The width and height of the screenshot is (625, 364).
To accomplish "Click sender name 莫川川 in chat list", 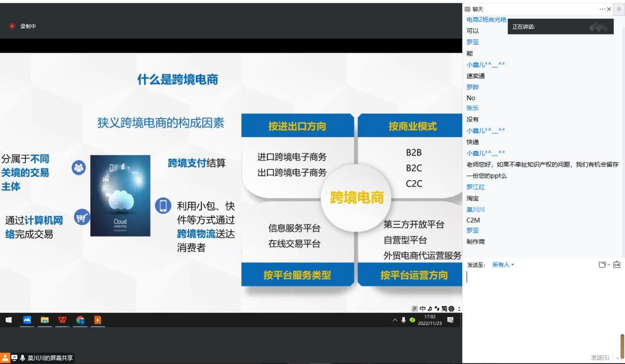I will pos(475,209).
